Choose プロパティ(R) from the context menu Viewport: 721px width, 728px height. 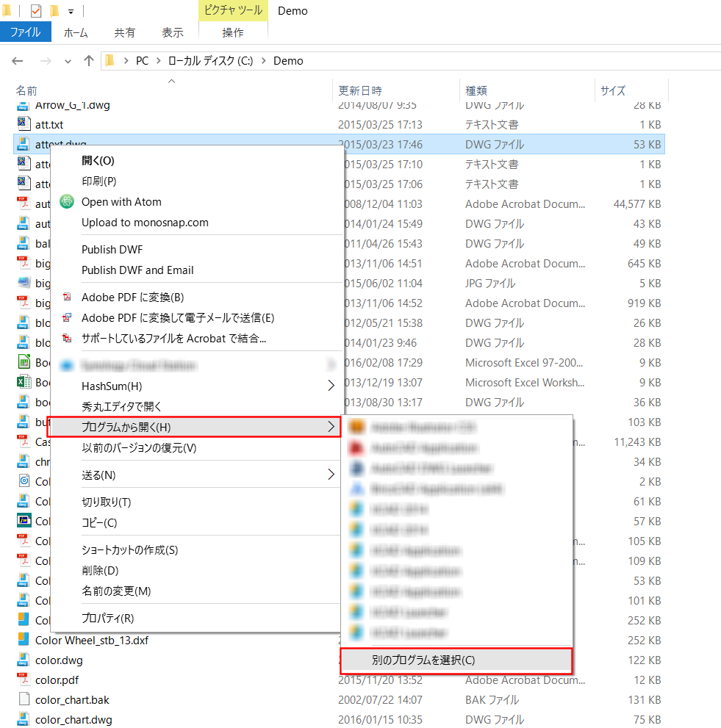tap(107, 619)
